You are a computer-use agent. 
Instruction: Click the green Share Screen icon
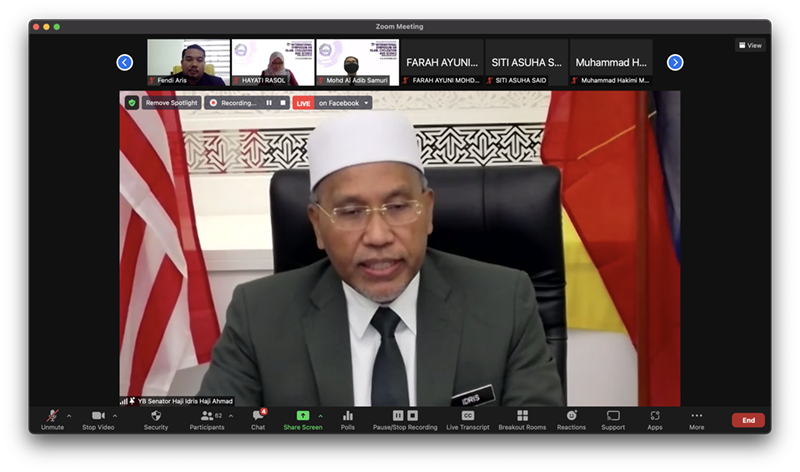pyautogui.click(x=303, y=416)
